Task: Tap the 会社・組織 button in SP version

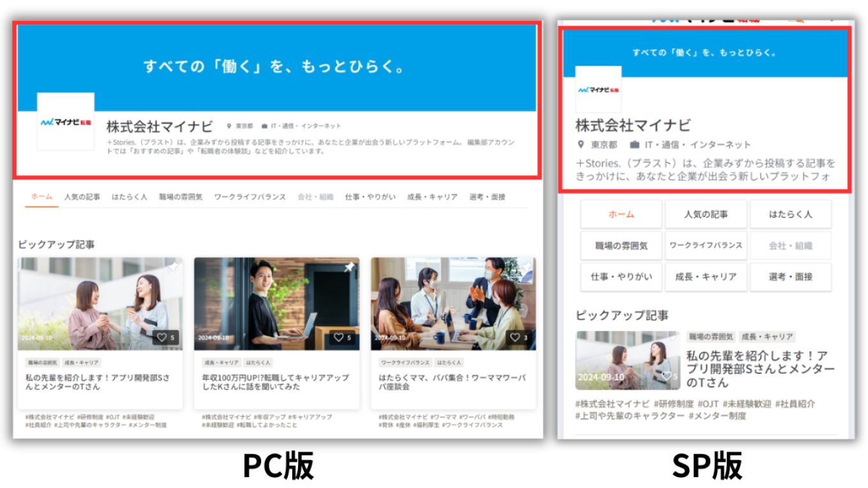Action: point(791,246)
